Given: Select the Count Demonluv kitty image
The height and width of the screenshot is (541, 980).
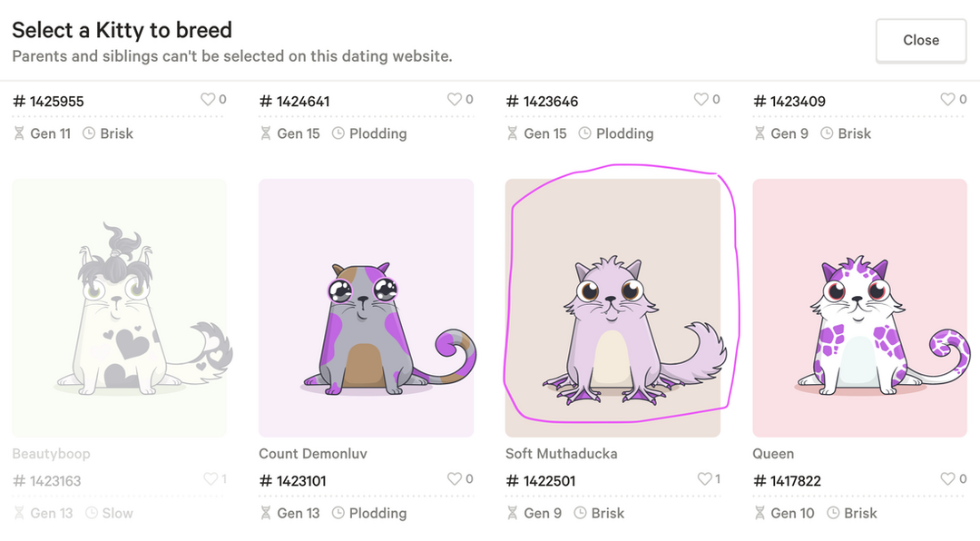Looking at the screenshot, I should (366, 308).
